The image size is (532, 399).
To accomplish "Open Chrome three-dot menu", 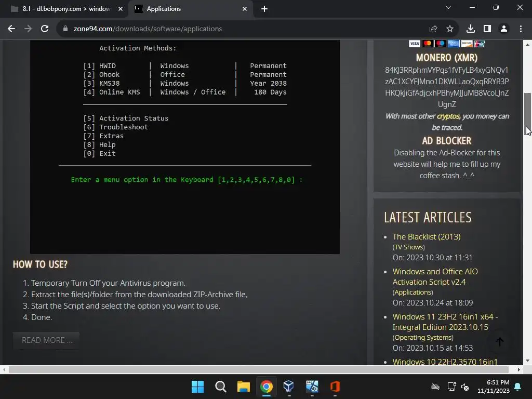I will (521, 29).
